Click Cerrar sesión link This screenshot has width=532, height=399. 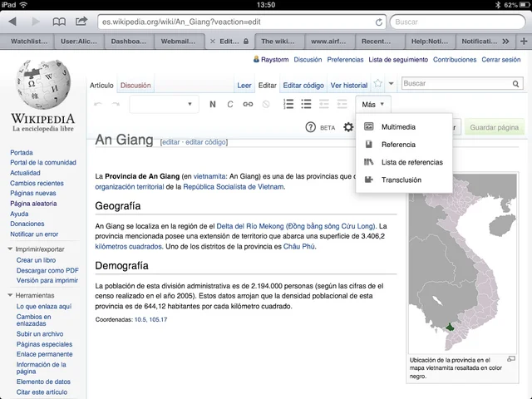[x=500, y=60]
